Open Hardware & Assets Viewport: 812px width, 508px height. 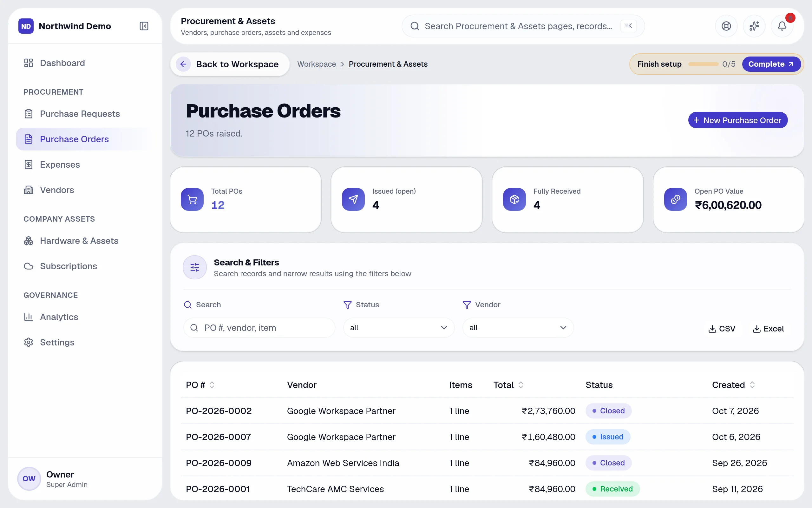click(x=85, y=241)
